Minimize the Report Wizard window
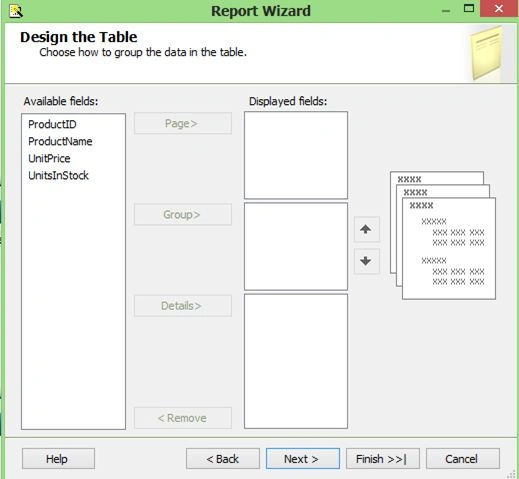Screen dimensions: 519x479 (446, 10)
